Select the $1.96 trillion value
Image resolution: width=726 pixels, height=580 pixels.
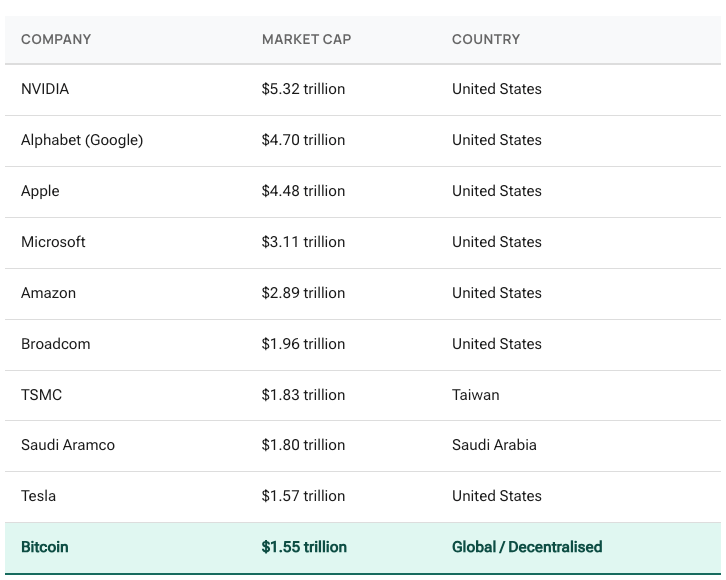pyautogui.click(x=303, y=344)
